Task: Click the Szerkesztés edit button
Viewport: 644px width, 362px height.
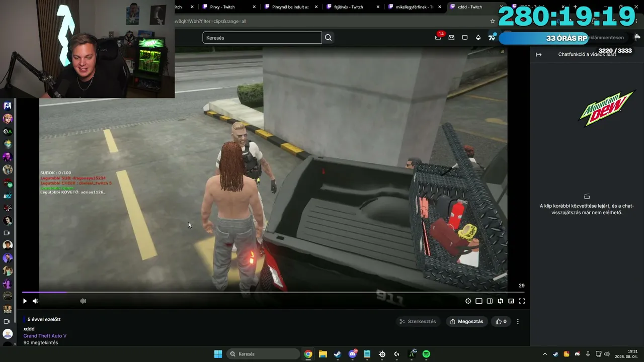Action: (x=418, y=321)
